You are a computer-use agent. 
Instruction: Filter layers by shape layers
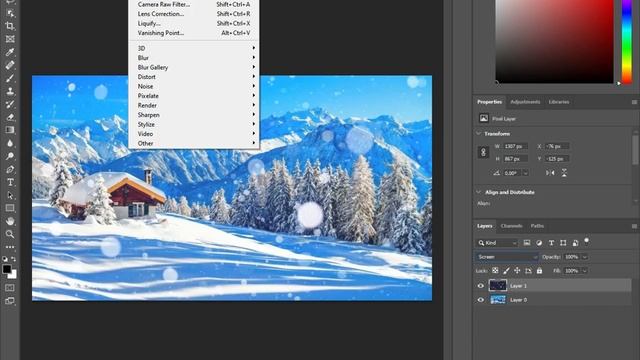pyautogui.click(x=563, y=243)
